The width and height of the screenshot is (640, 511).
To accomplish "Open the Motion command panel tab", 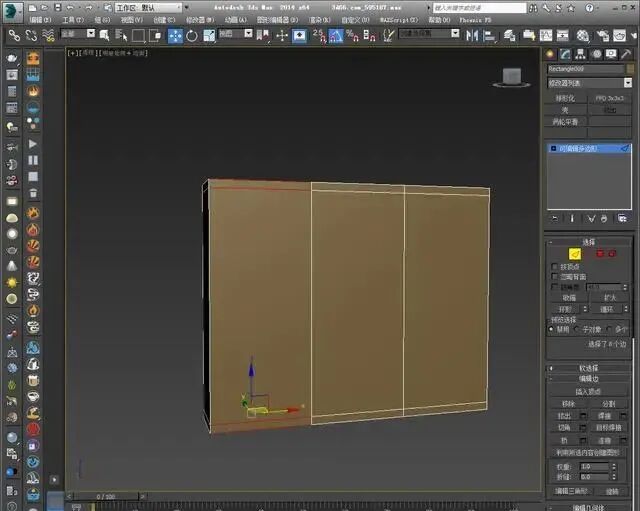I will click(596, 54).
